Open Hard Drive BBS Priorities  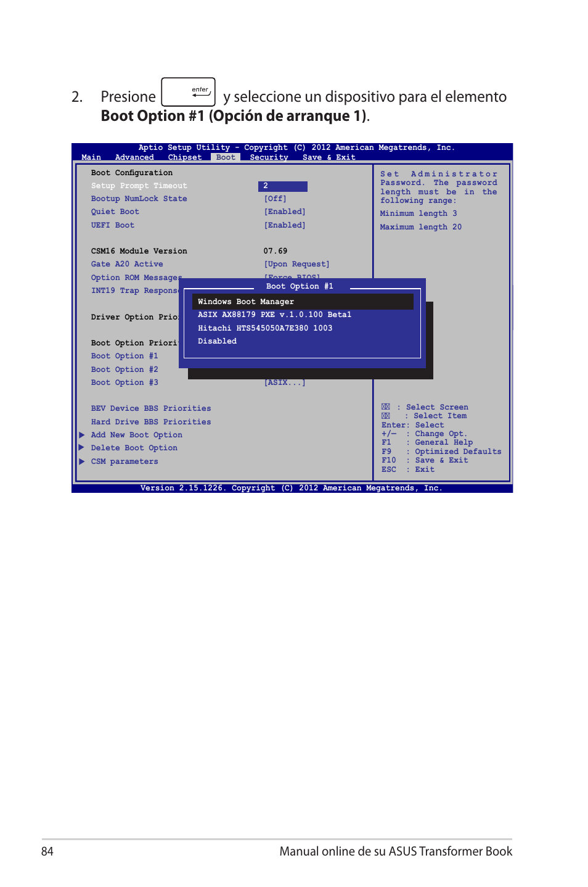151,422
